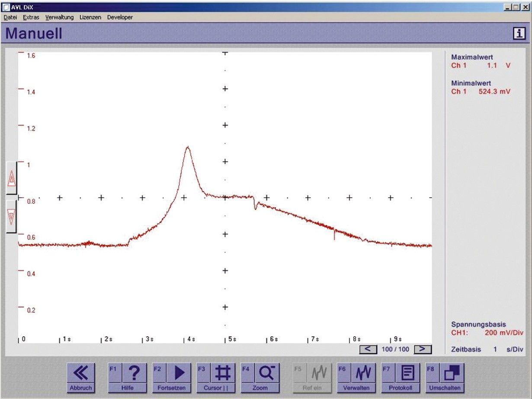This screenshot has height=399, width=532.
Task: Shift the trace up with the up triangle
Action: coord(12,178)
